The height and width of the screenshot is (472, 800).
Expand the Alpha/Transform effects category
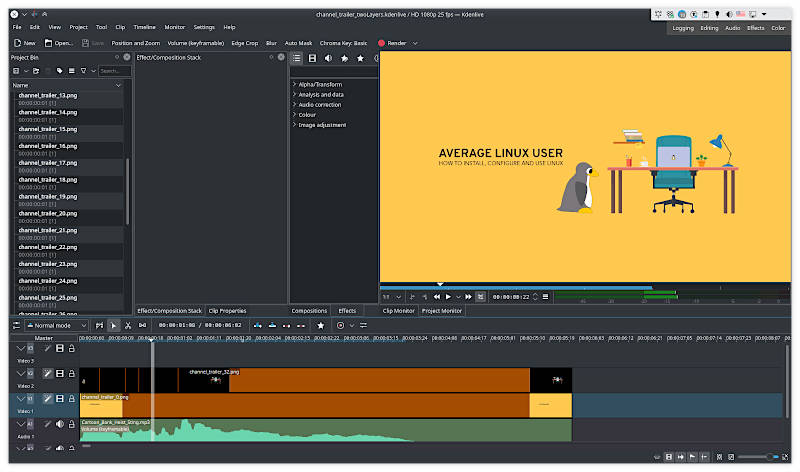click(x=294, y=84)
